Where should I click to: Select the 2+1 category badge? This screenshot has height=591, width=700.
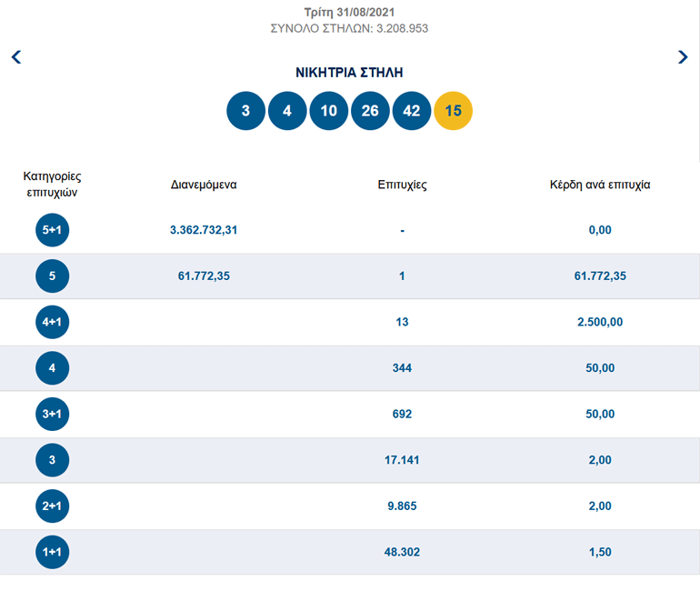53,506
